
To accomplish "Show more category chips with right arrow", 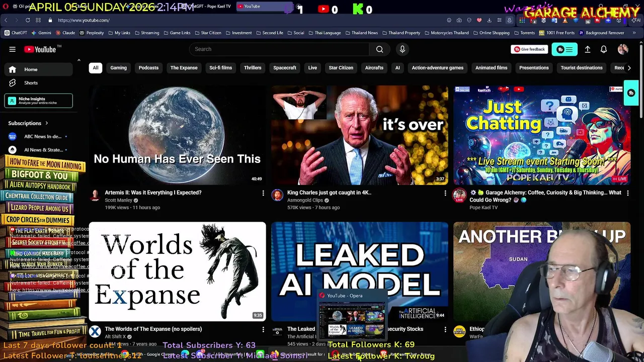I will click(629, 68).
